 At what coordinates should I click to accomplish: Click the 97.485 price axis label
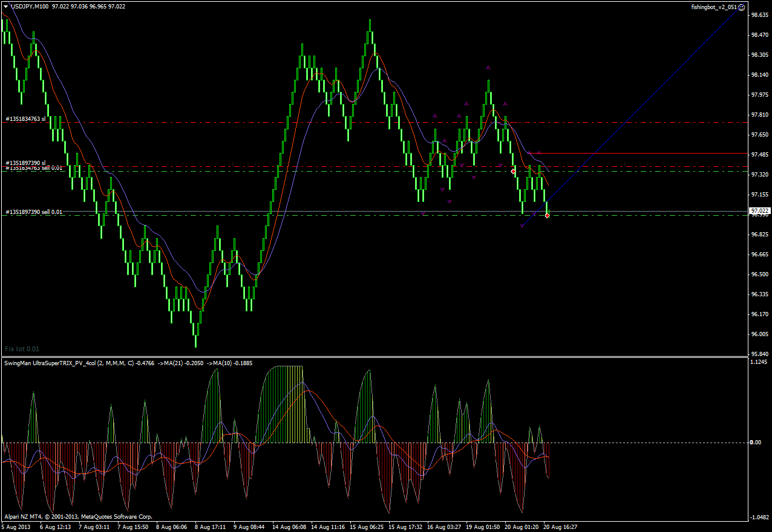[759, 155]
